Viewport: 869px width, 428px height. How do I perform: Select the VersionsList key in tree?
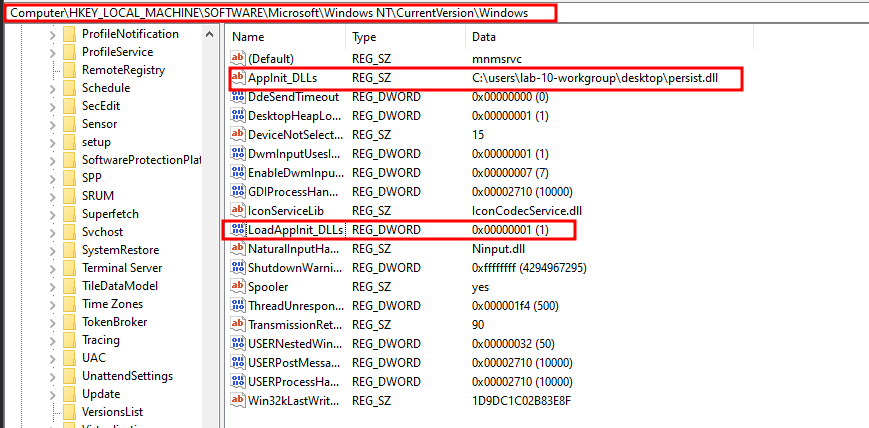tap(112, 412)
